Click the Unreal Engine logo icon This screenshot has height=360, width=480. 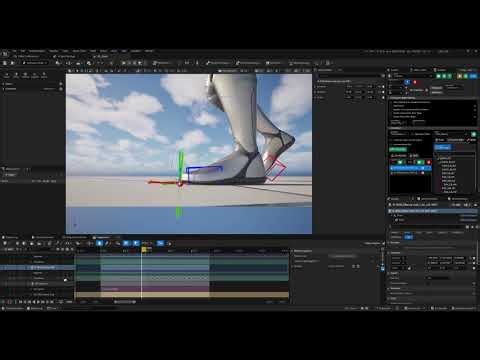pyautogui.click(x=5, y=53)
